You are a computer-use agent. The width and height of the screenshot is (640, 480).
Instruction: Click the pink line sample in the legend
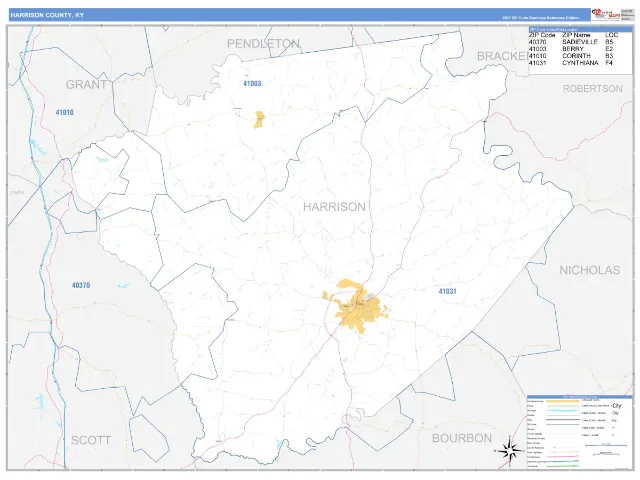(562, 456)
